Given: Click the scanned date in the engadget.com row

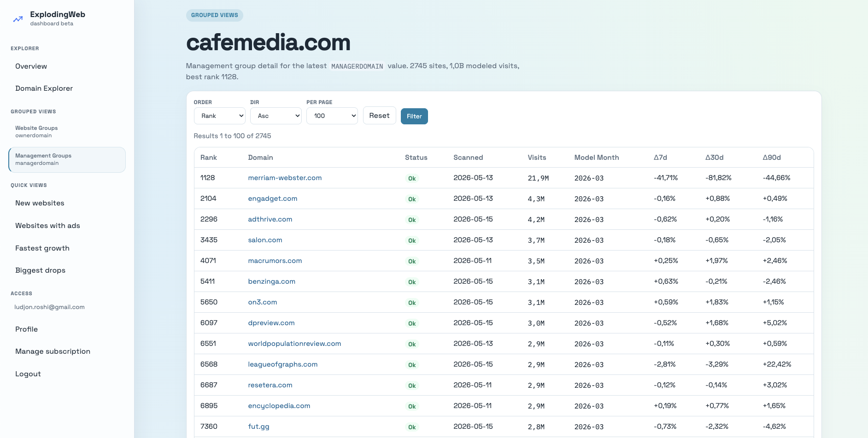Looking at the screenshot, I should pos(473,199).
